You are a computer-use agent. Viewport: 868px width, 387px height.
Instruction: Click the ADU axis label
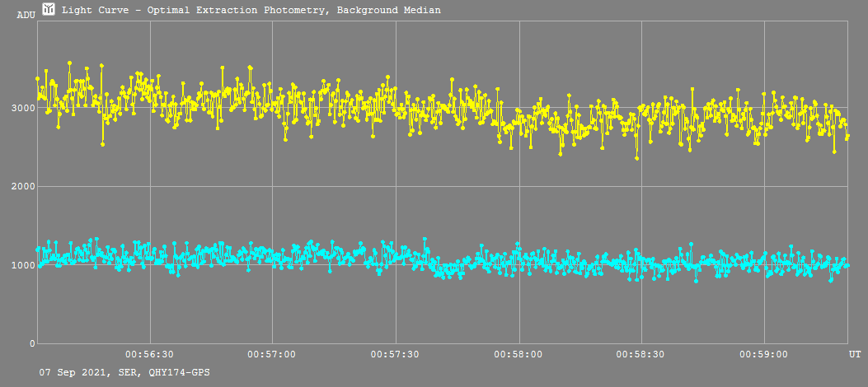[26, 15]
